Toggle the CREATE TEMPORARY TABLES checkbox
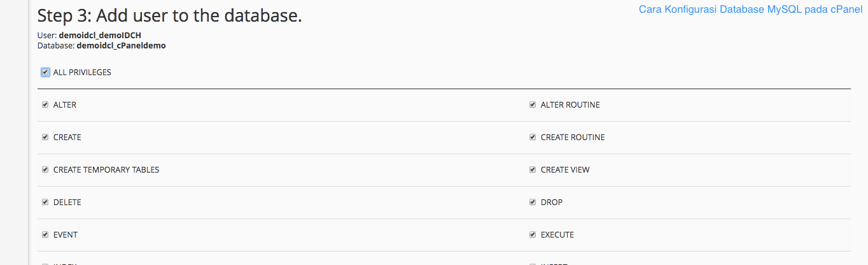This screenshot has height=265, width=868. click(45, 169)
